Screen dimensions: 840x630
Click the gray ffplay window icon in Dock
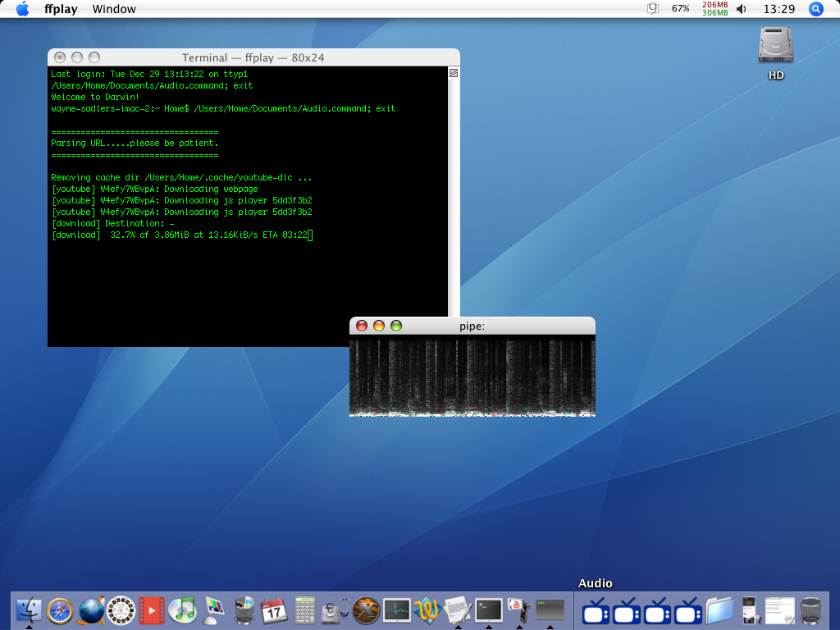click(x=550, y=610)
